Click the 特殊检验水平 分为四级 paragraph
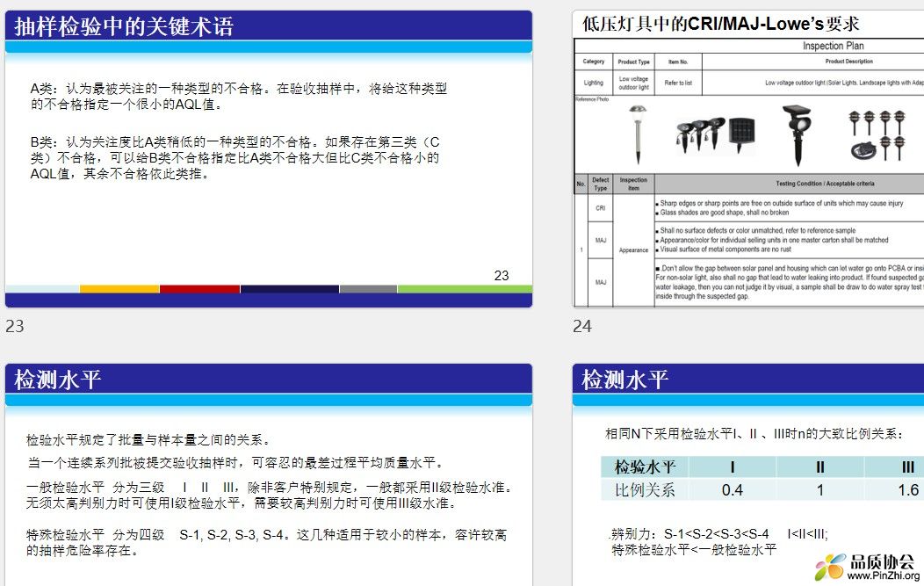The image size is (924, 586). click(x=266, y=542)
